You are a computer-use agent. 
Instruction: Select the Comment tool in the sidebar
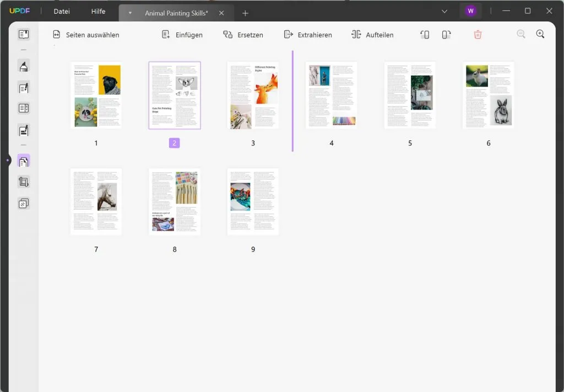pyautogui.click(x=23, y=66)
